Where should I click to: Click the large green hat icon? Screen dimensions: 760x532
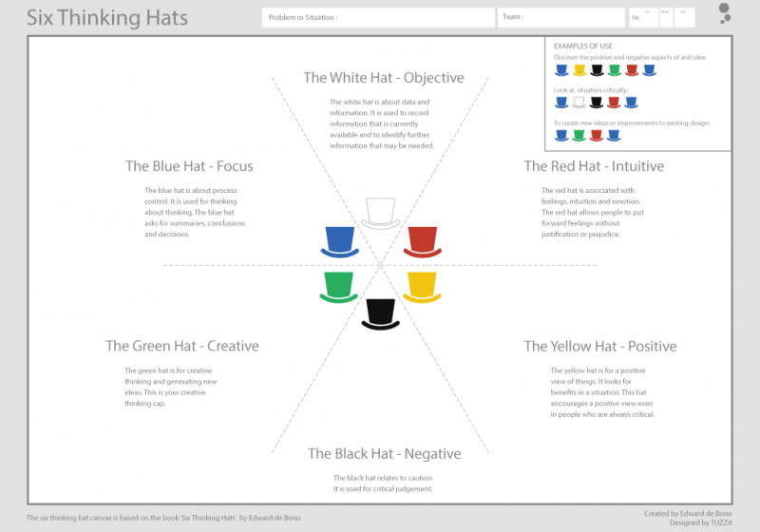(339, 287)
